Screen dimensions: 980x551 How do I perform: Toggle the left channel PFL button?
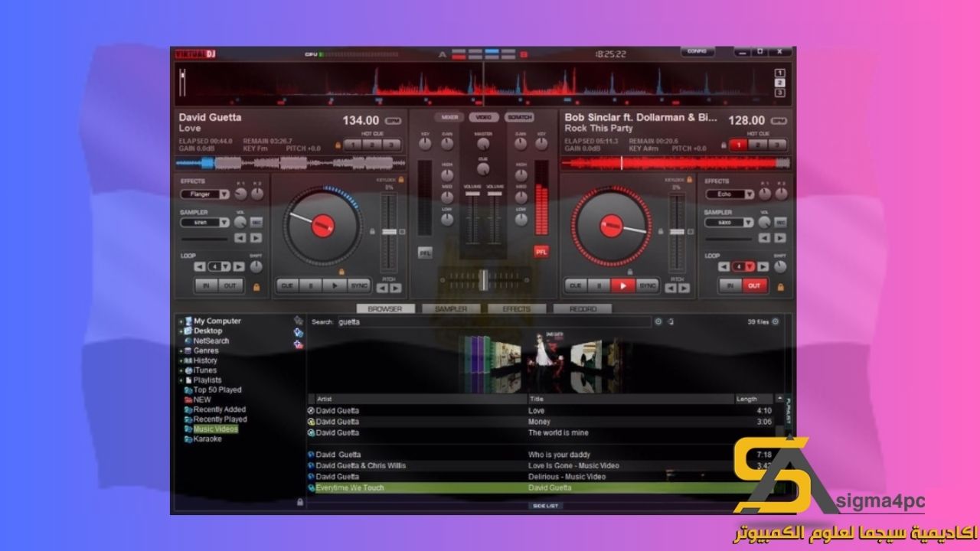tap(425, 252)
